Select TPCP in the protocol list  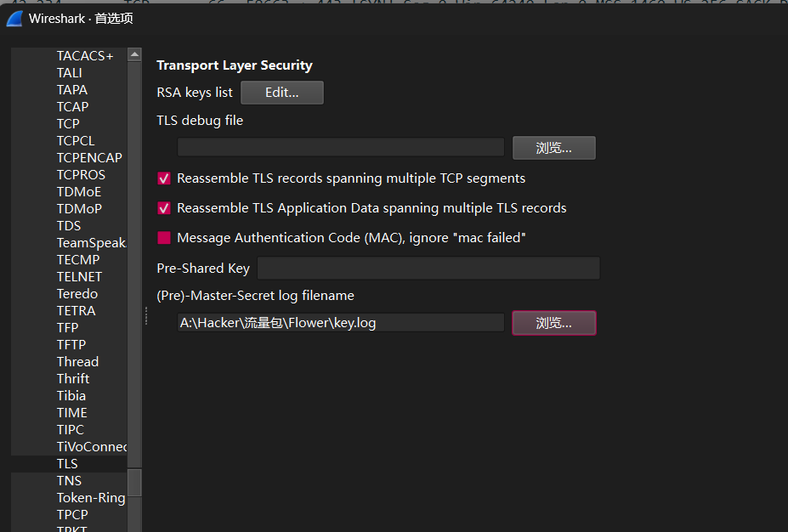[x=72, y=515]
